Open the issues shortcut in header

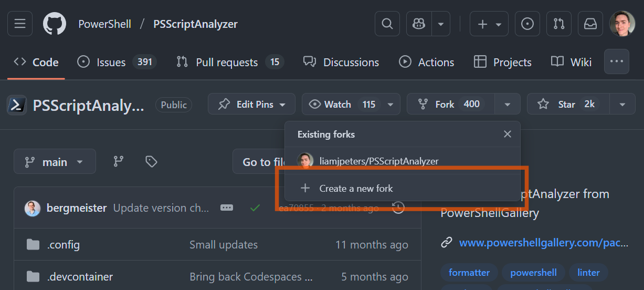[527, 24]
